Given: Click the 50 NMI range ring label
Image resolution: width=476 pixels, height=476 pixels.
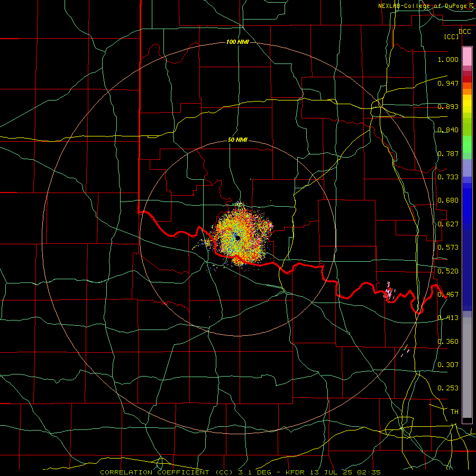Looking at the screenshot, I should pyautogui.click(x=237, y=140).
